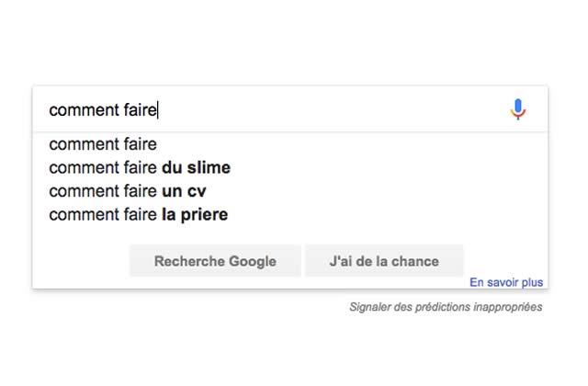Choose the prayer-related 'la priere' prediction
Viewport: 588px width, 386px height.
pyautogui.click(x=138, y=215)
